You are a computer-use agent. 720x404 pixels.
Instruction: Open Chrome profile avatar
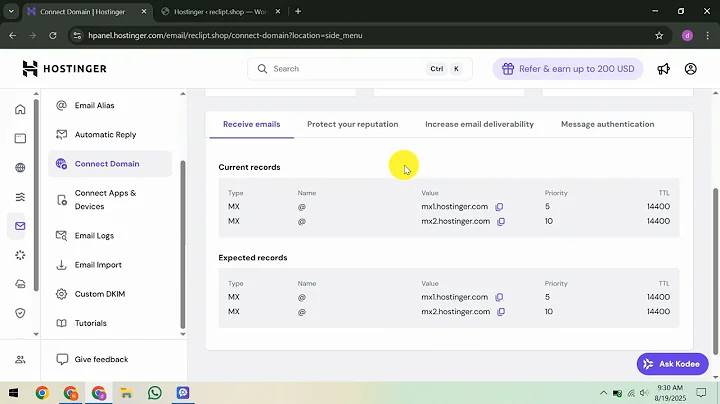pos(687,35)
